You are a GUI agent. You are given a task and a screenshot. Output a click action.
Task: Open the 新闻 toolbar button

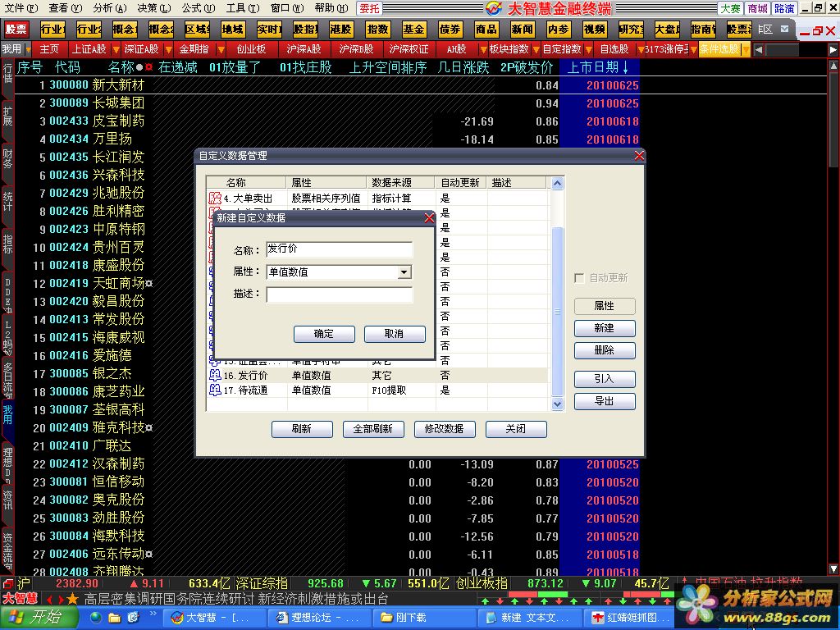point(523,30)
